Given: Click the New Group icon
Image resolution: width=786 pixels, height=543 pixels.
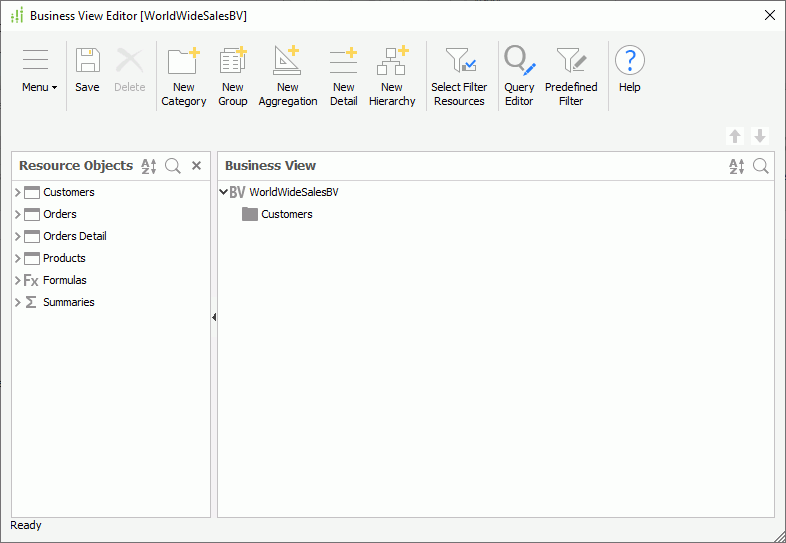Looking at the screenshot, I should tap(233, 75).
